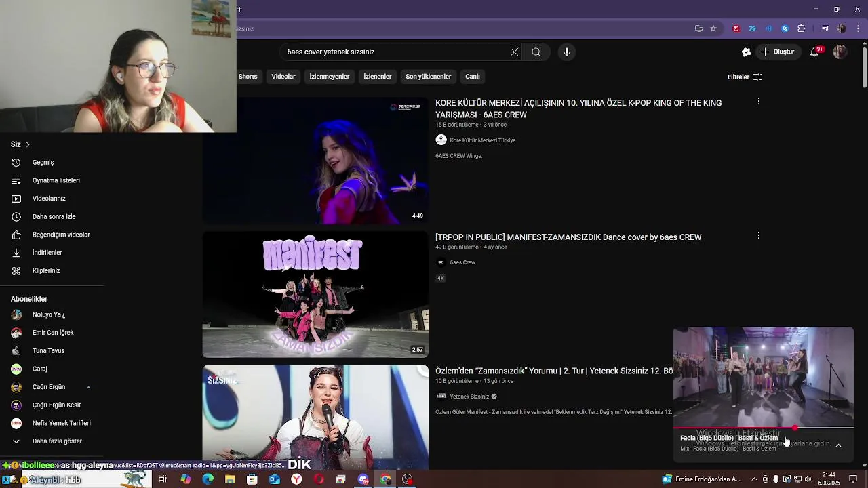
Task: Select the İzlenenler filter chip
Action: 377,77
